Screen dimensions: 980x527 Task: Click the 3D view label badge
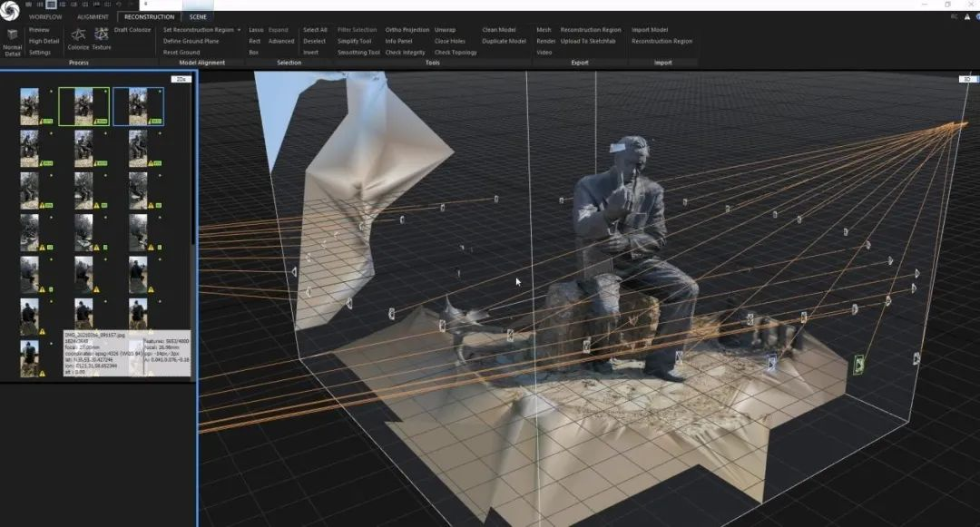(x=965, y=80)
